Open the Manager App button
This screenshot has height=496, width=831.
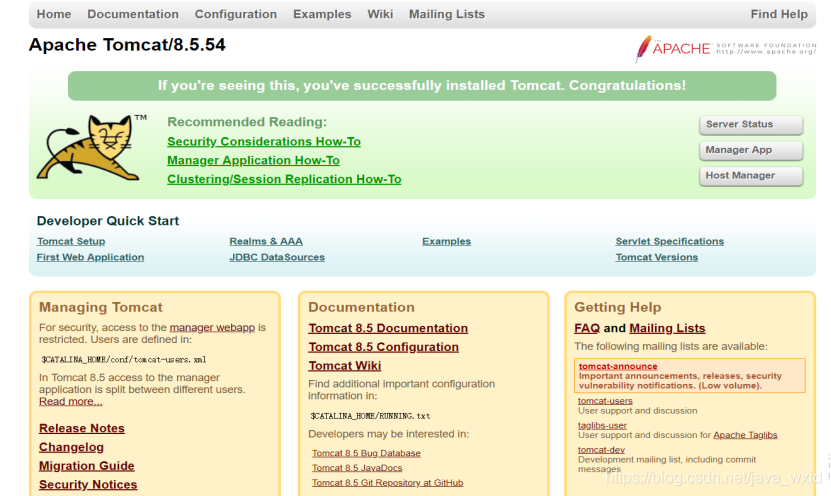tap(751, 150)
